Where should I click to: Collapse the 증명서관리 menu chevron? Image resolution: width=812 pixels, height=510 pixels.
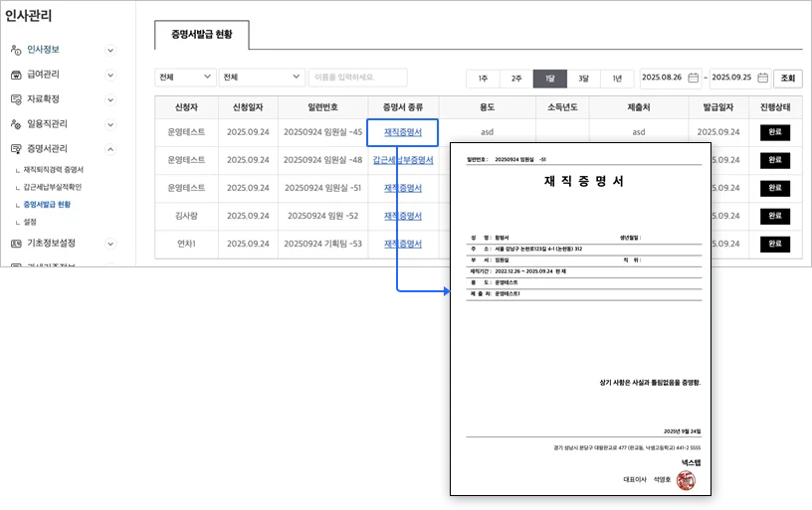click(x=109, y=149)
